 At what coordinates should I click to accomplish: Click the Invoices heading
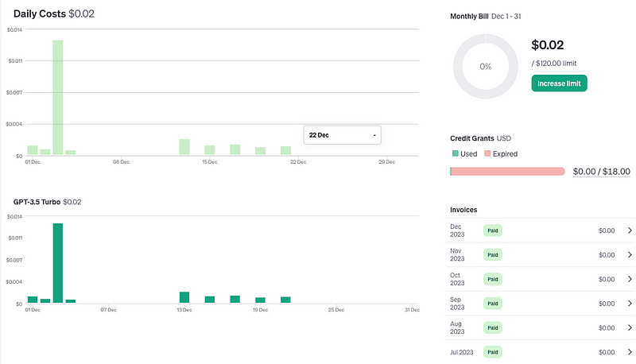point(463,210)
